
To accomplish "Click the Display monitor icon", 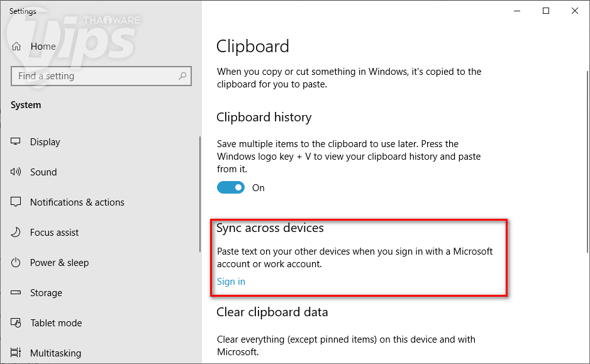I will pyautogui.click(x=16, y=142).
